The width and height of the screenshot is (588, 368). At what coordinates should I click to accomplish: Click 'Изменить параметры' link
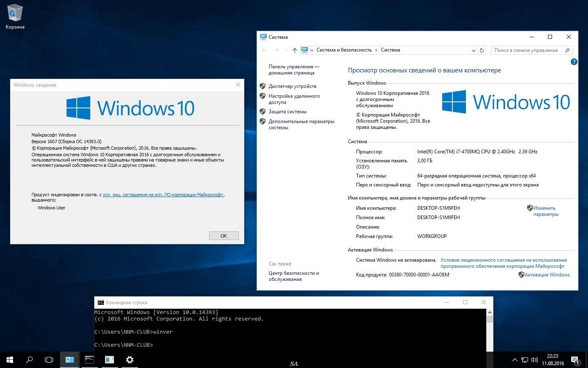click(546, 211)
